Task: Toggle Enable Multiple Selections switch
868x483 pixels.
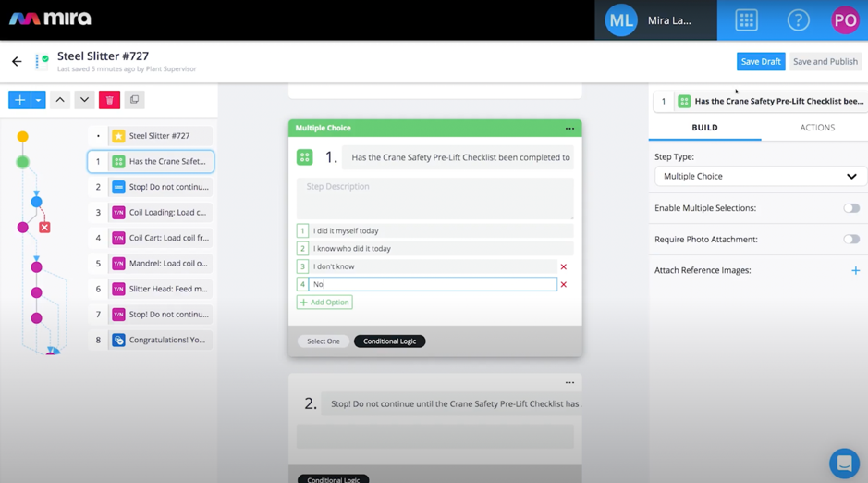Action: pyautogui.click(x=851, y=208)
